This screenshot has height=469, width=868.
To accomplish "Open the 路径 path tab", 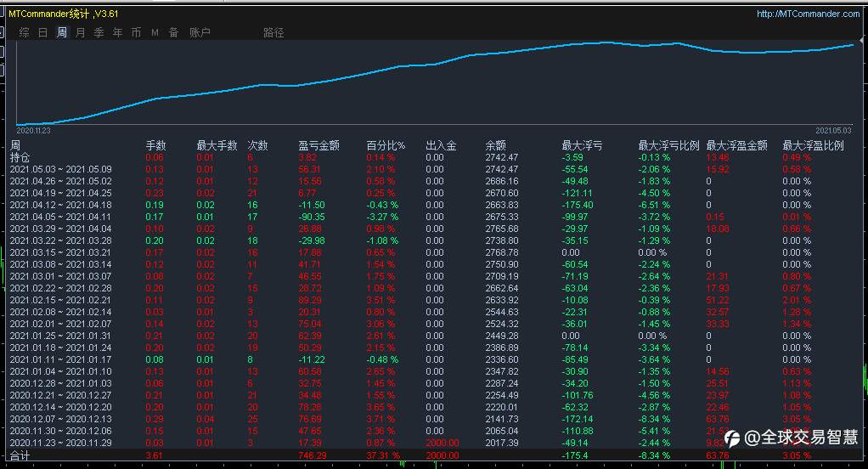I will 273,32.
